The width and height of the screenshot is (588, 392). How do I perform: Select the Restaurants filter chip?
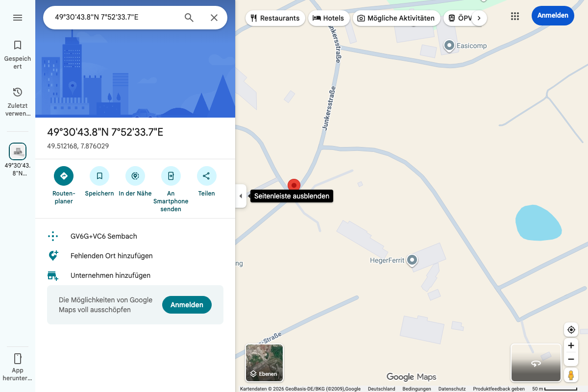(275, 18)
